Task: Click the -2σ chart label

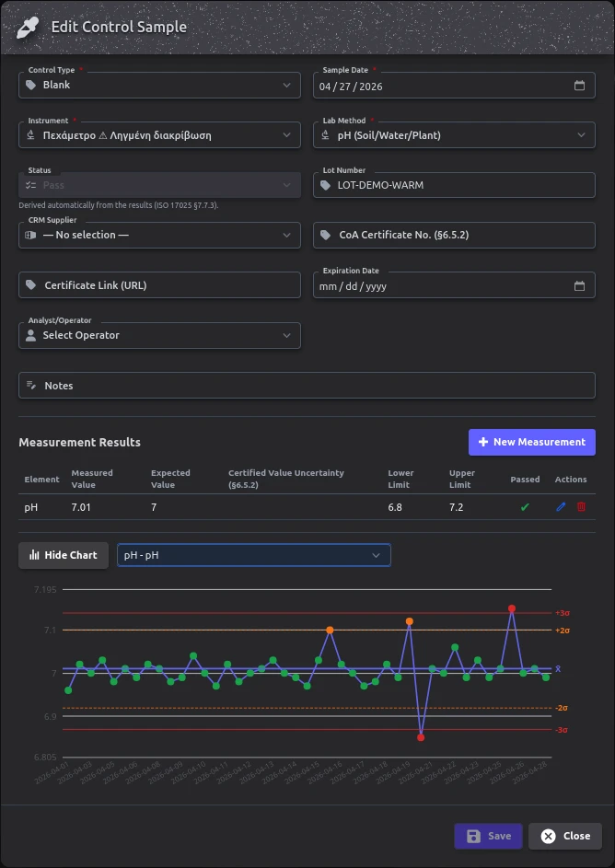Action: (562, 708)
